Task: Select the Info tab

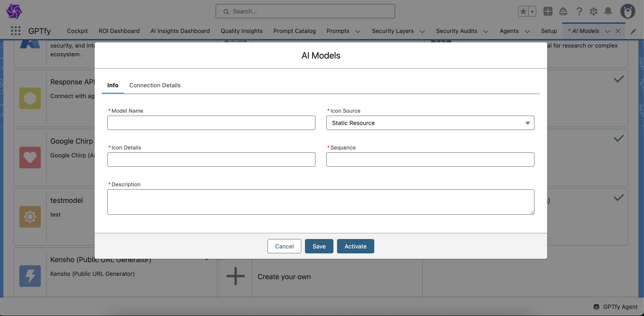Action: (x=113, y=85)
